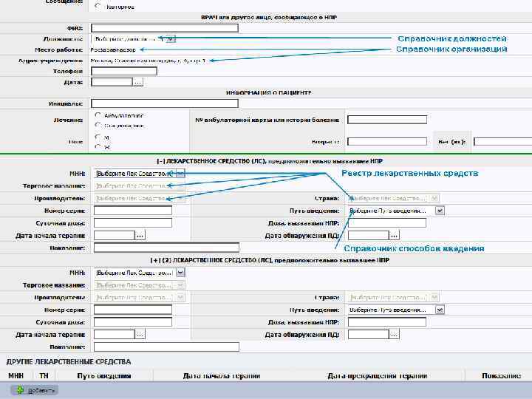Viewport: 532px width, 399px height.
Task: Open Производитель dropdown in second drug section
Action: click(x=180, y=298)
